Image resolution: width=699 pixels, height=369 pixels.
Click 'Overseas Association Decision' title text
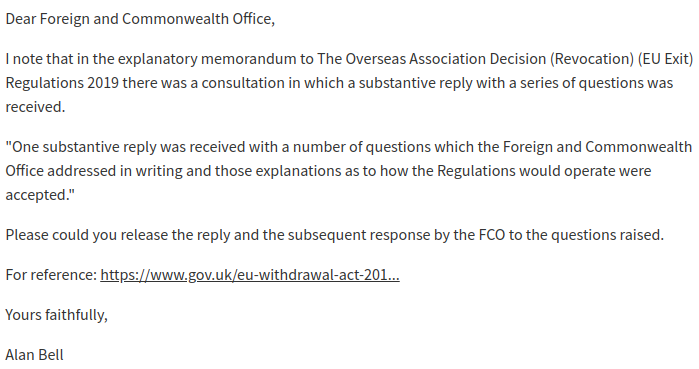click(445, 59)
